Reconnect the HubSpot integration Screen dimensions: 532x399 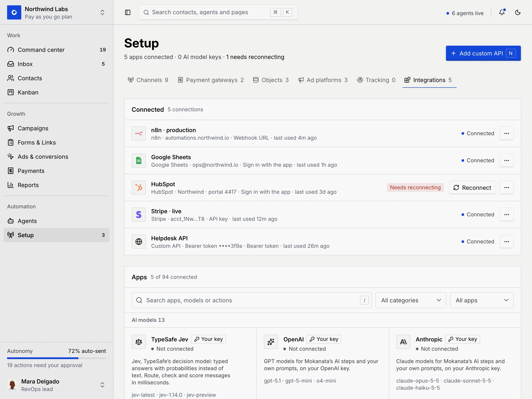[472, 188]
